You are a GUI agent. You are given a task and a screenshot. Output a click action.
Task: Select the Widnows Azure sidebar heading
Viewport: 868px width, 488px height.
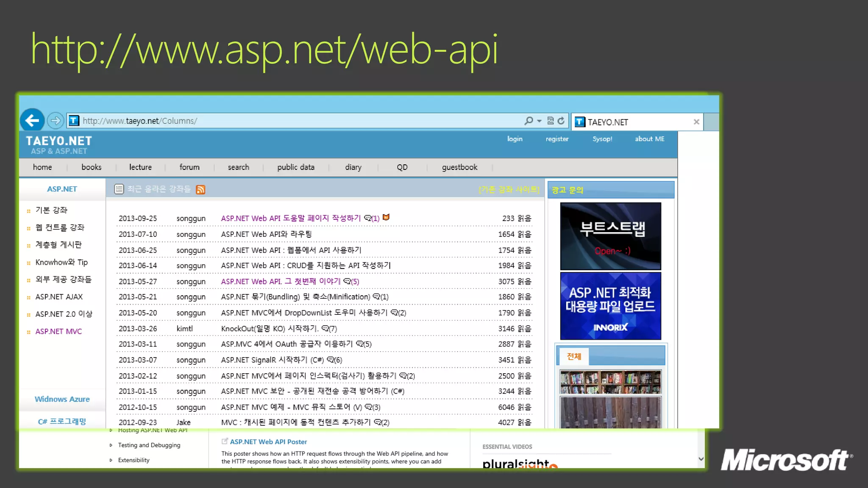(62, 399)
